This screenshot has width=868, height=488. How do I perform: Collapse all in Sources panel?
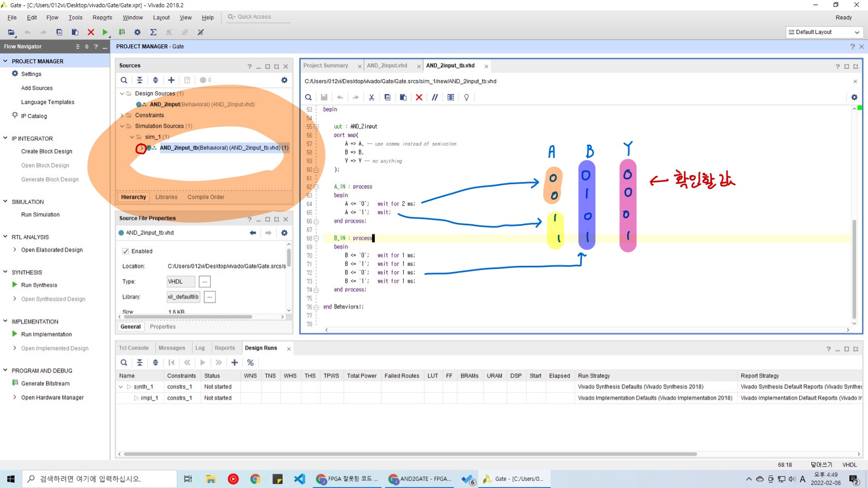139,80
